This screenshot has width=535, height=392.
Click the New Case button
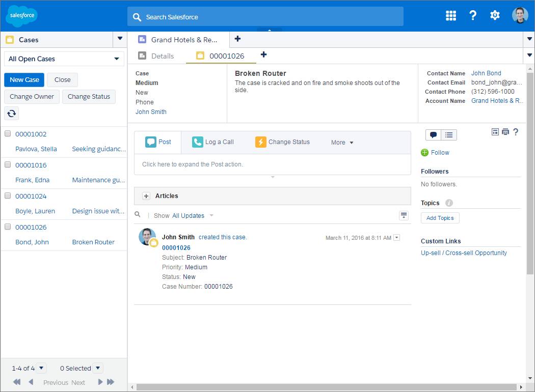tap(24, 80)
